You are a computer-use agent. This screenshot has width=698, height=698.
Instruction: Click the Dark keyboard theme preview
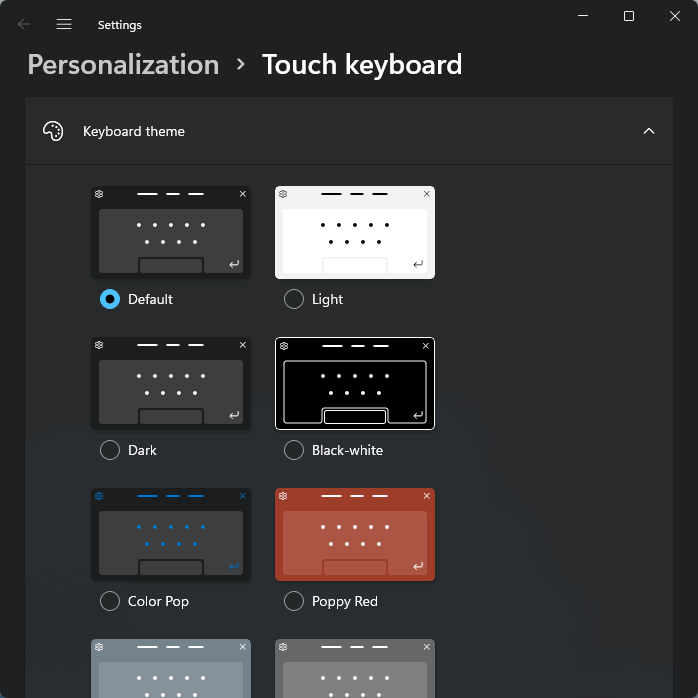click(x=171, y=383)
